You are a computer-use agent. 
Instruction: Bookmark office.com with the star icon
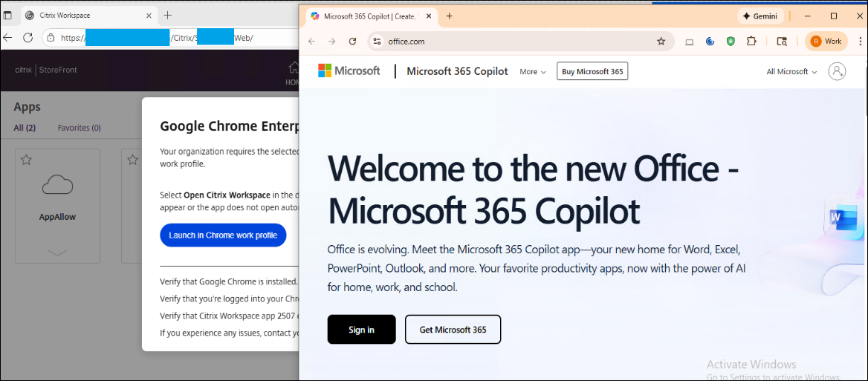coord(661,42)
